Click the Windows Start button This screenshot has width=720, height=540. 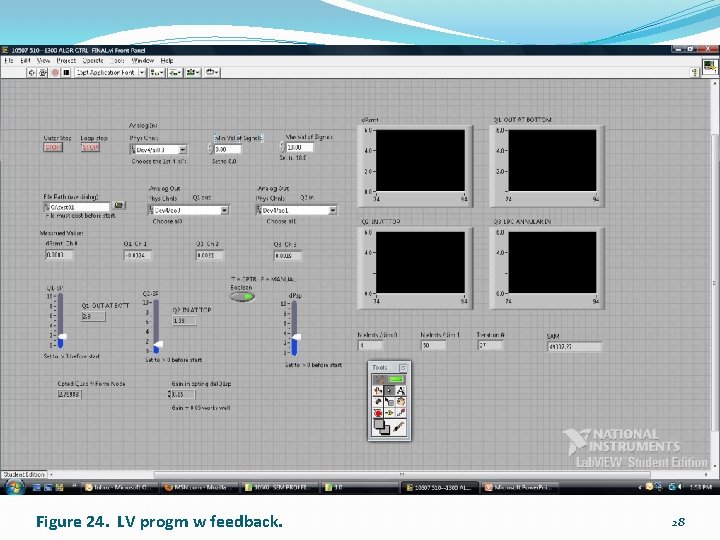click(x=15, y=487)
